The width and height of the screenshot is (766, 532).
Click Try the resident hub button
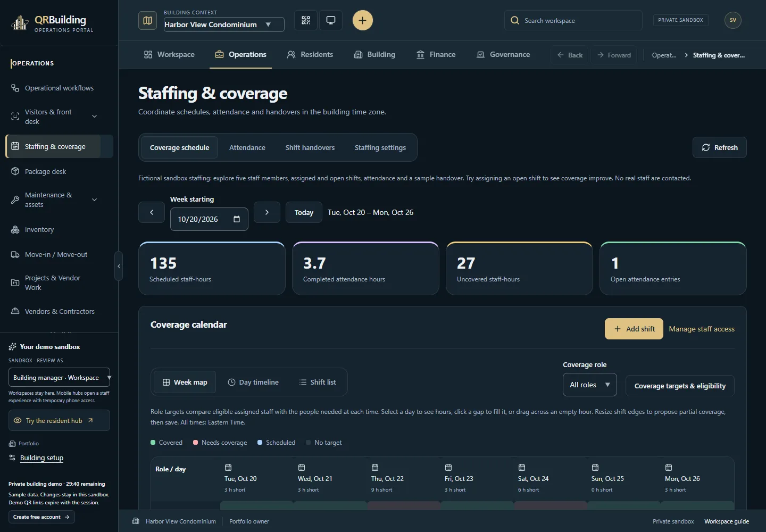click(59, 420)
